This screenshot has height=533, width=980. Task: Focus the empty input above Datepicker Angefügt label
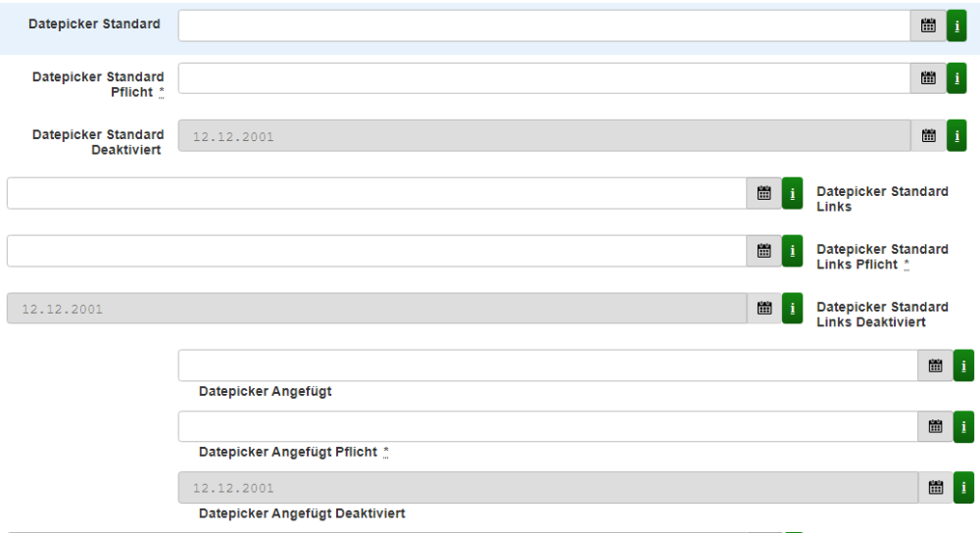pyautogui.click(x=547, y=365)
